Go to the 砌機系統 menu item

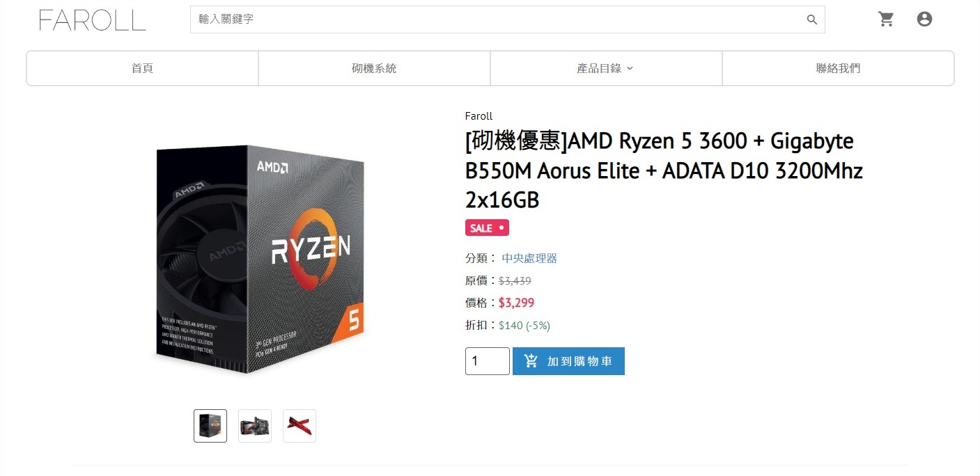[374, 68]
